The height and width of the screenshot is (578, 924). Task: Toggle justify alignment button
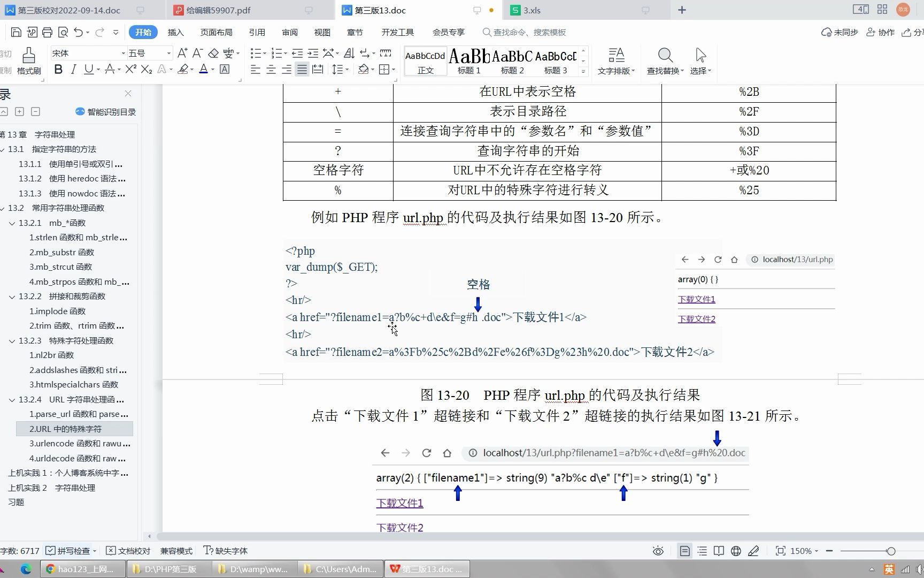click(x=302, y=70)
